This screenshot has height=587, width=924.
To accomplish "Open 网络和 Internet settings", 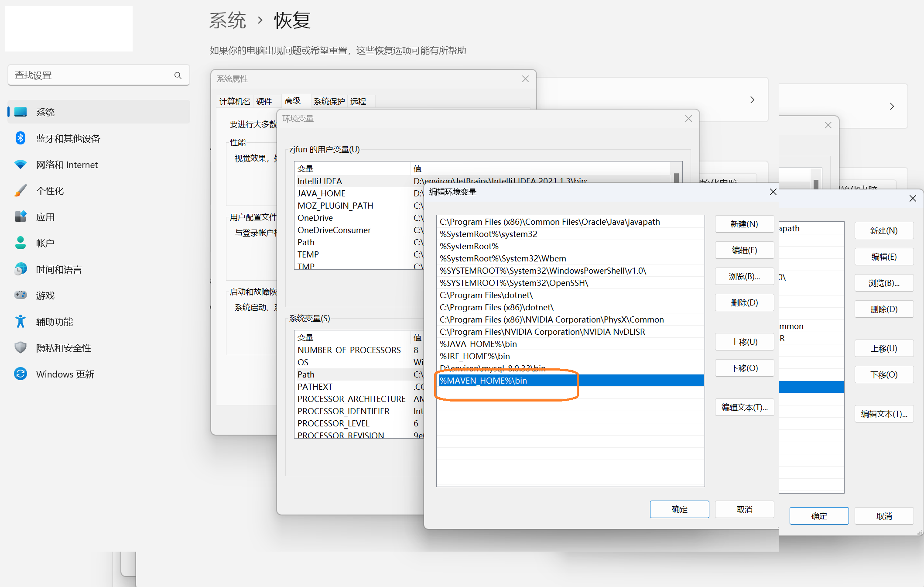I will 67,165.
